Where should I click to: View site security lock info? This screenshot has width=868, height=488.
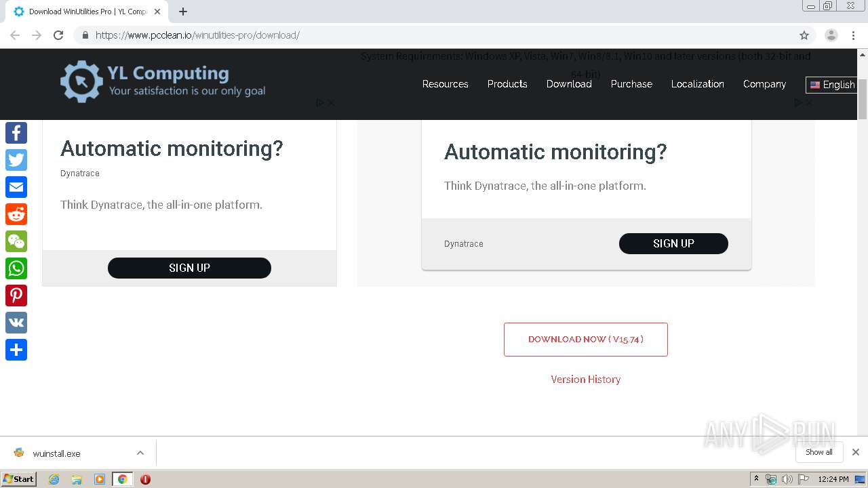coord(85,35)
